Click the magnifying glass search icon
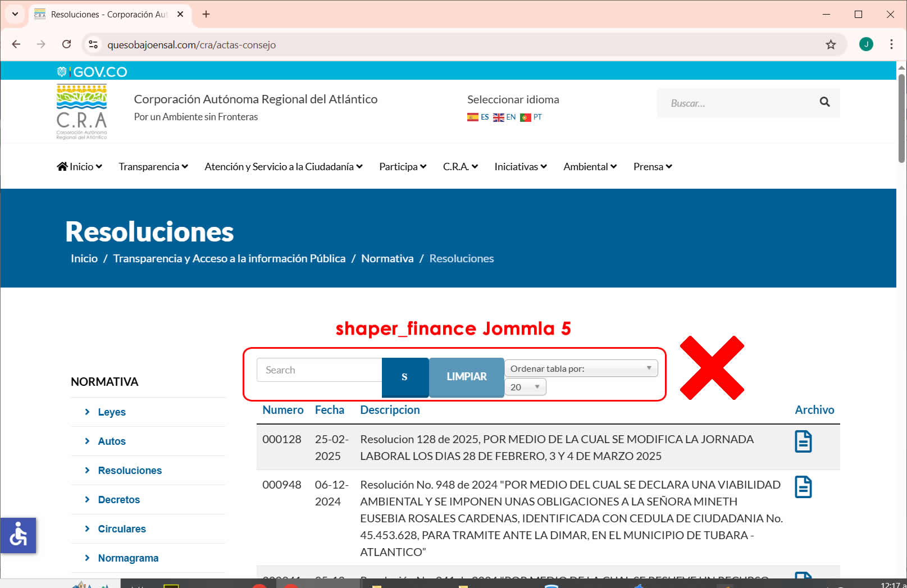The image size is (907, 588). click(x=824, y=102)
